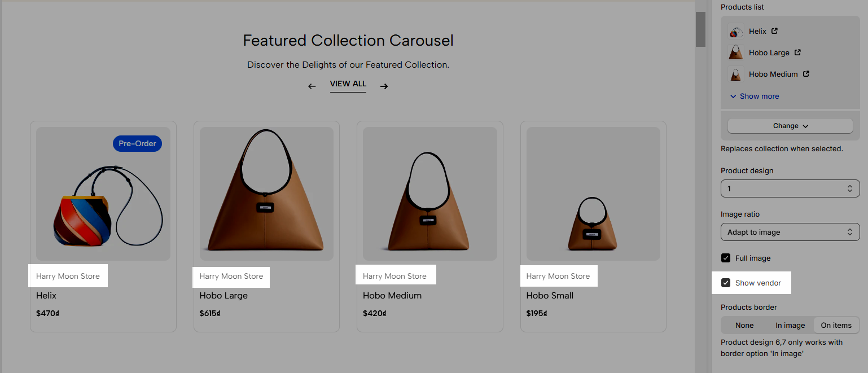868x373 pixels.
Task: Click the Helix thumbnail in Products list
Action: coord(735,32)
